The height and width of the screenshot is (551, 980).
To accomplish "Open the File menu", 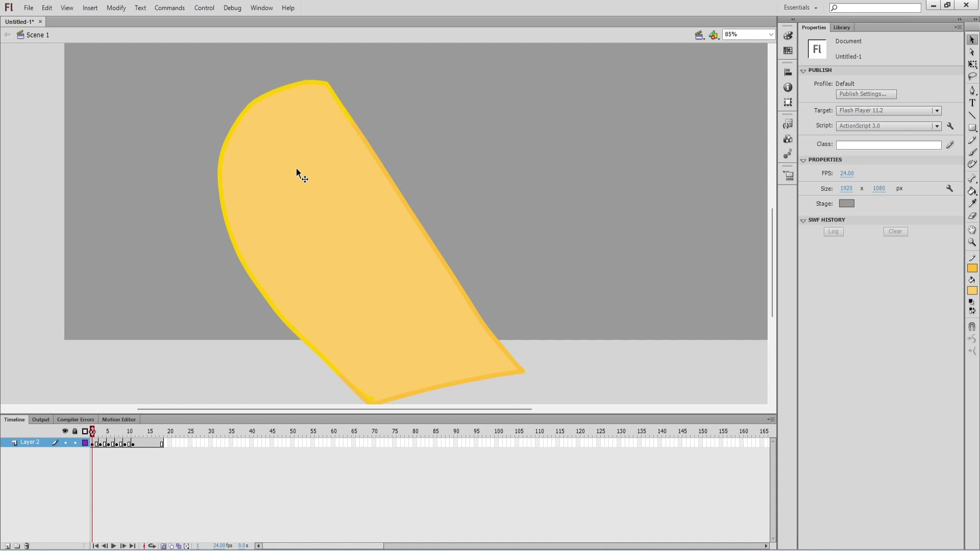I will [29, 8].
